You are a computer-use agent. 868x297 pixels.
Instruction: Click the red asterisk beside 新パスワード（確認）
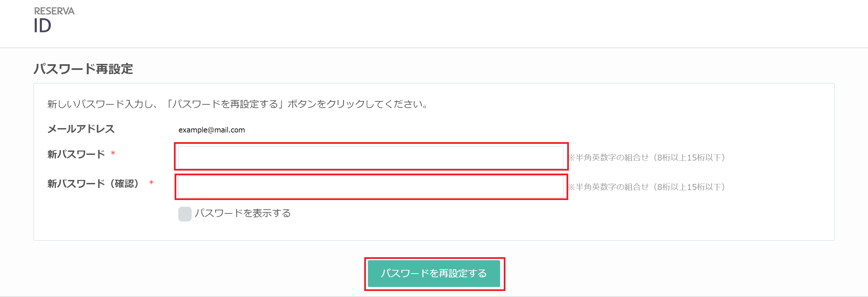151,183
